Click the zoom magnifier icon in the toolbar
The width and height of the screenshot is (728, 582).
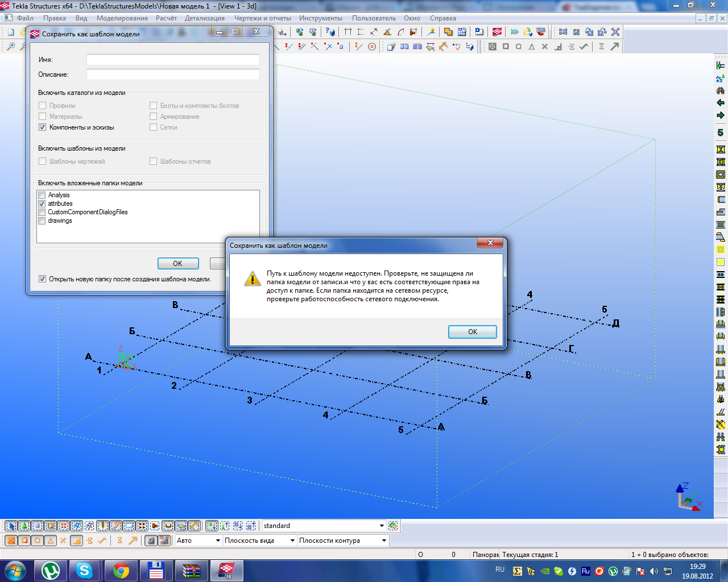(11, 47)
